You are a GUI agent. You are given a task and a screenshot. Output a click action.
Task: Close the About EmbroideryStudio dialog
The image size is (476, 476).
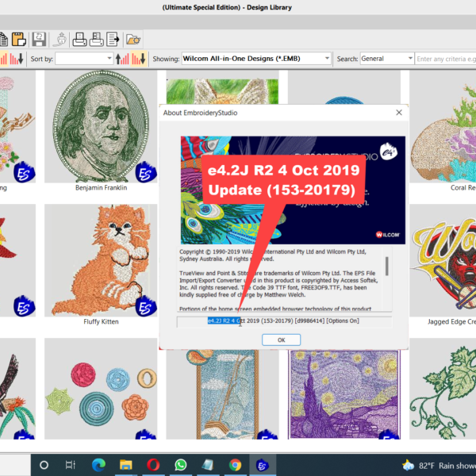click(x=398, y=113)
